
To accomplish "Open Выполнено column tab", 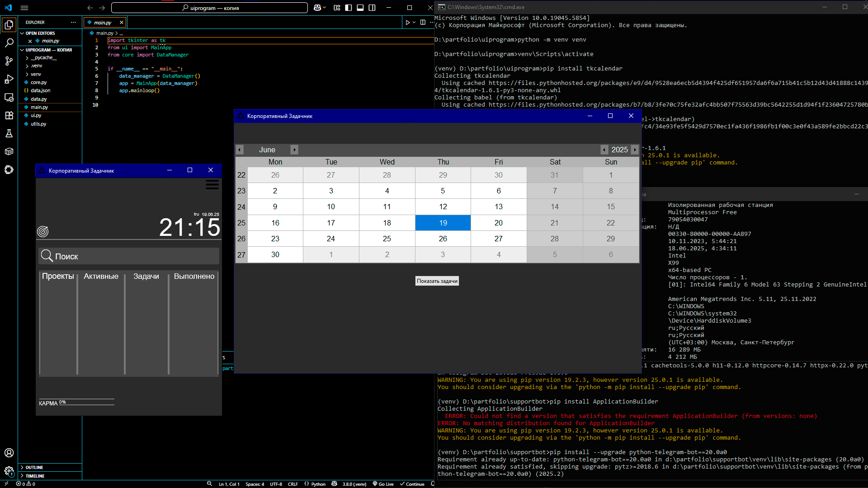I will pos(194,276).
